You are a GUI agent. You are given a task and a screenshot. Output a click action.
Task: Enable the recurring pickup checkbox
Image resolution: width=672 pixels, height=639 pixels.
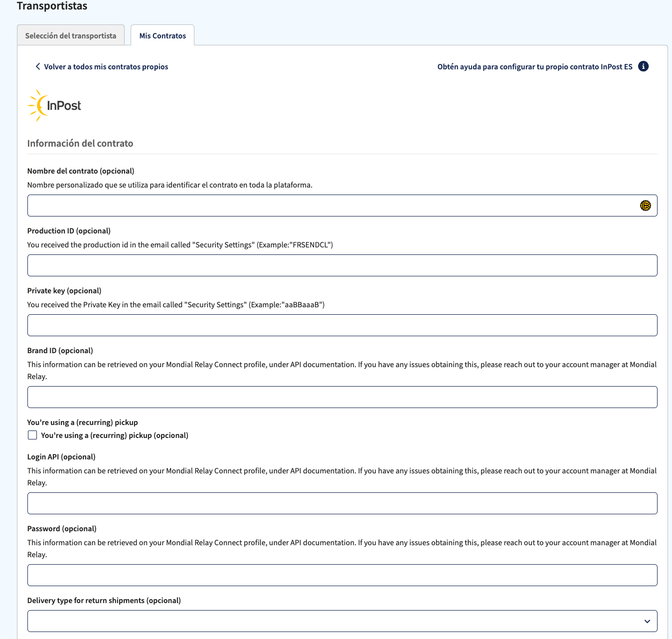pos(32,435)
